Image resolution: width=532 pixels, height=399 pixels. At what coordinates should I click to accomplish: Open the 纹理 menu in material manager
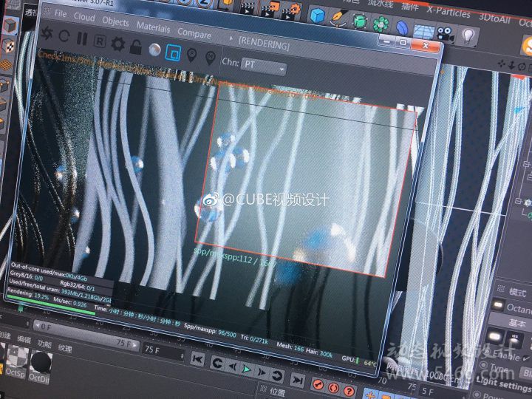[65, 348]
